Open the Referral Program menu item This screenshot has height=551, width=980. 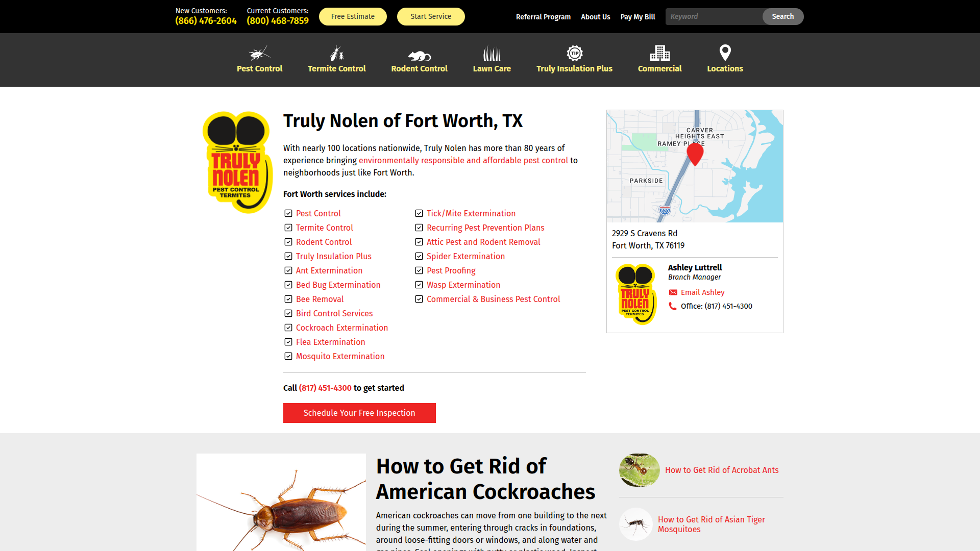pos(543,17)
